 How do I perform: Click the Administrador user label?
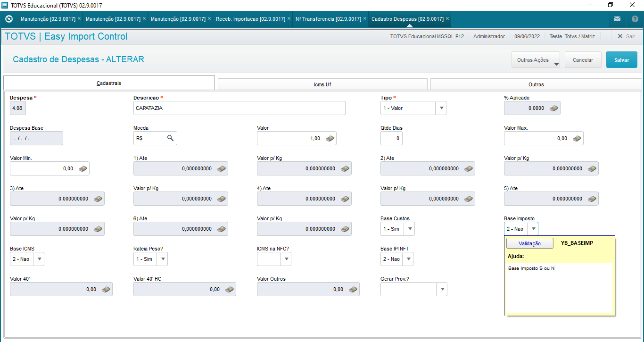[x=489, y=36]
